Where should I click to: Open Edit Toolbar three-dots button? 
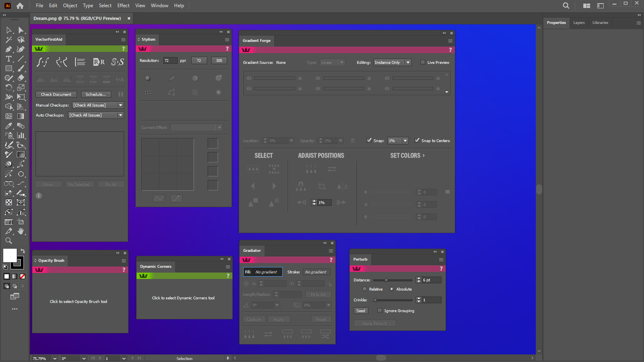(15, 309)
